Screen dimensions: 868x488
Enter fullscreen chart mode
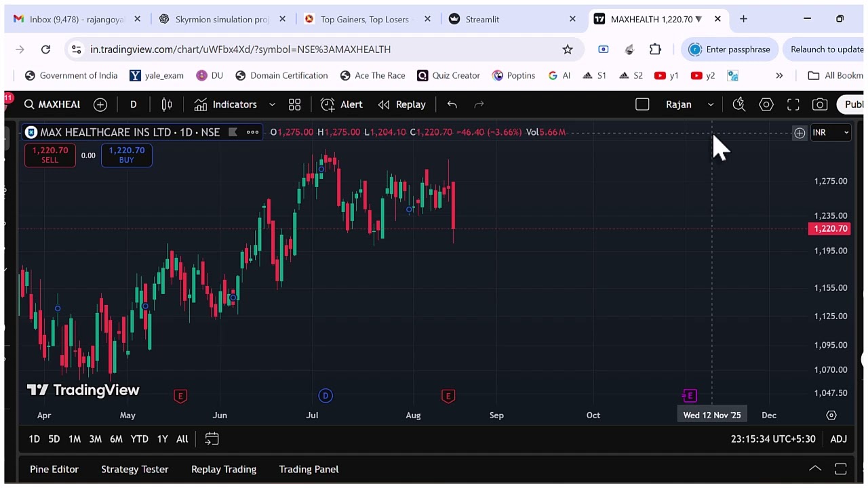[x=793, y=104]
